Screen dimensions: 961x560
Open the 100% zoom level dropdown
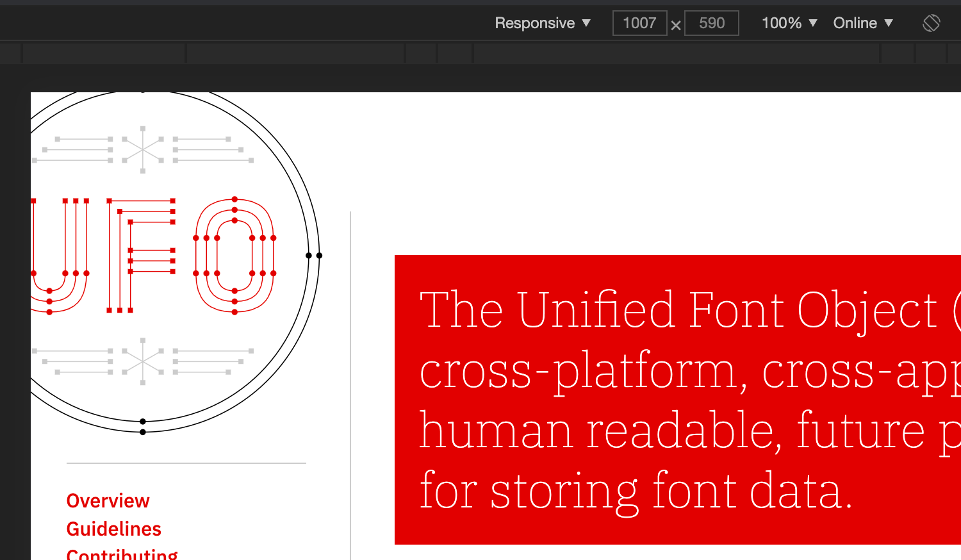(789, 22)
